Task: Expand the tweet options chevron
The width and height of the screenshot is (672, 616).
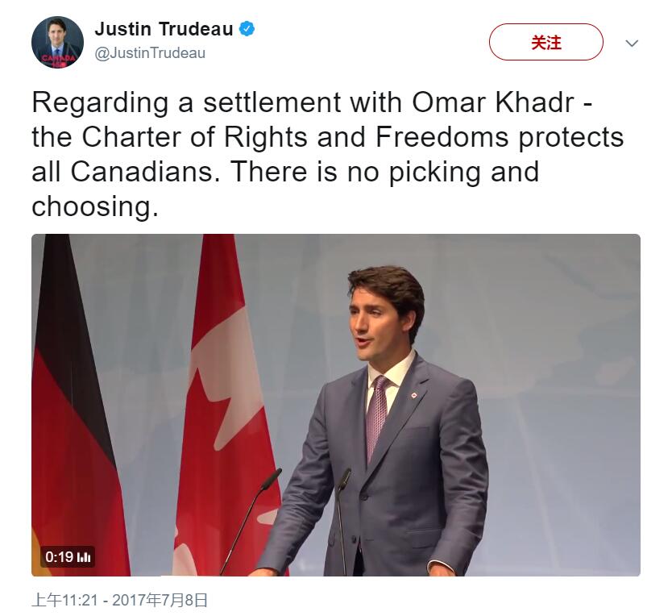Action: [632, 43]
